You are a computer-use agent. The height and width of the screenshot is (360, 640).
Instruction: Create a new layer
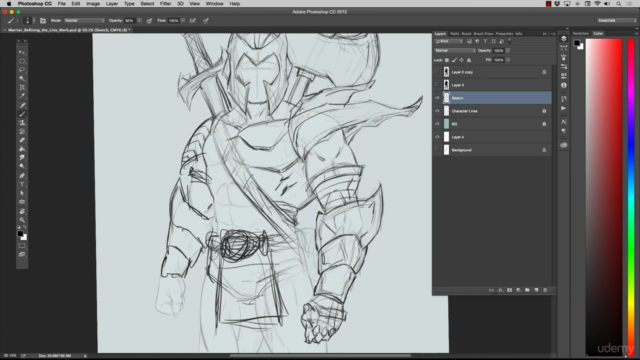[x=536, y=290]
